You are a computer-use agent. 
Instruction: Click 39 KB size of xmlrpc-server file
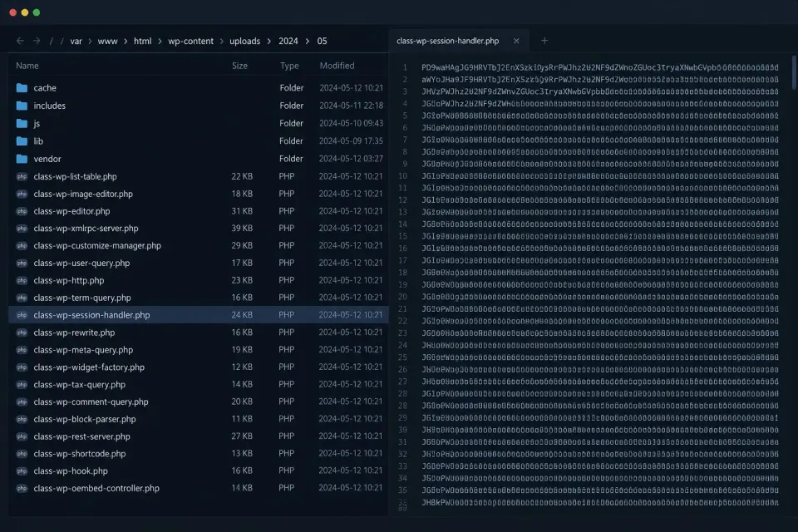242,229
